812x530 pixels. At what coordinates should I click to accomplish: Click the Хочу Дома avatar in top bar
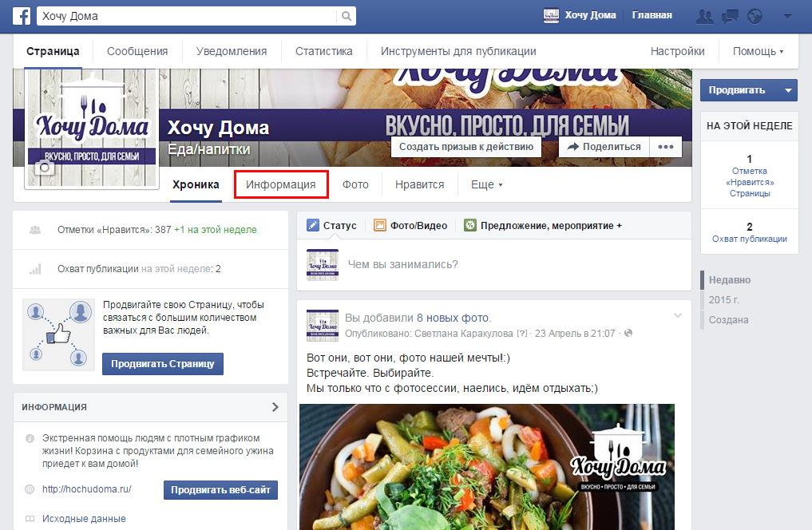[551, 15]
